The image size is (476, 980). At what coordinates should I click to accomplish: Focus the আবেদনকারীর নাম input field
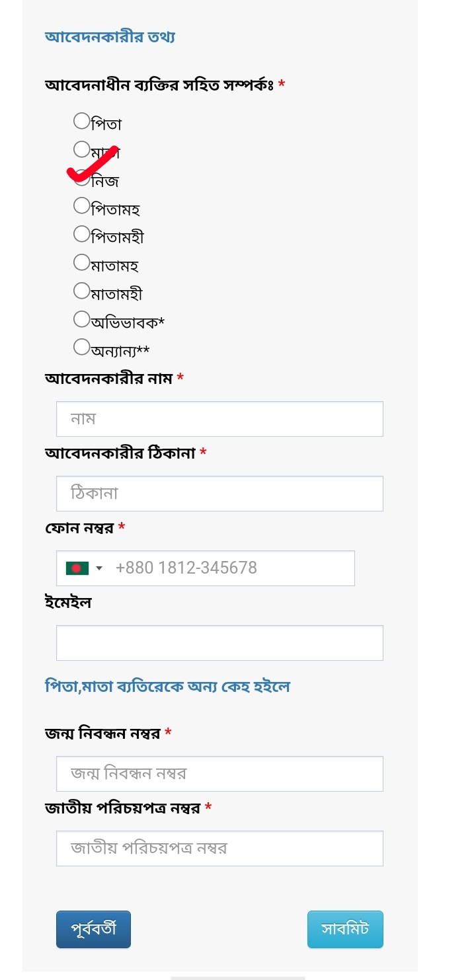click(219, 419)
